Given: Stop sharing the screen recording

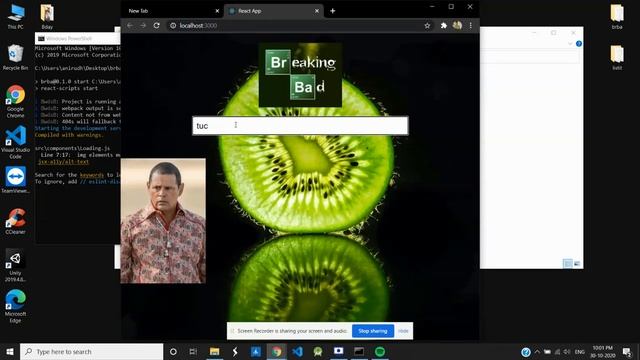Looking at the screenshot, I should (373, 331).
